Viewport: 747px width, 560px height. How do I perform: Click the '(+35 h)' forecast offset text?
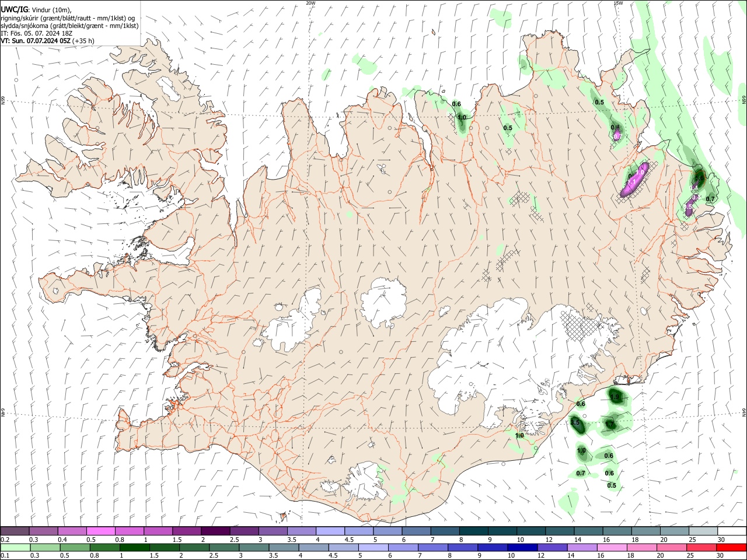(x=83, y=41)
